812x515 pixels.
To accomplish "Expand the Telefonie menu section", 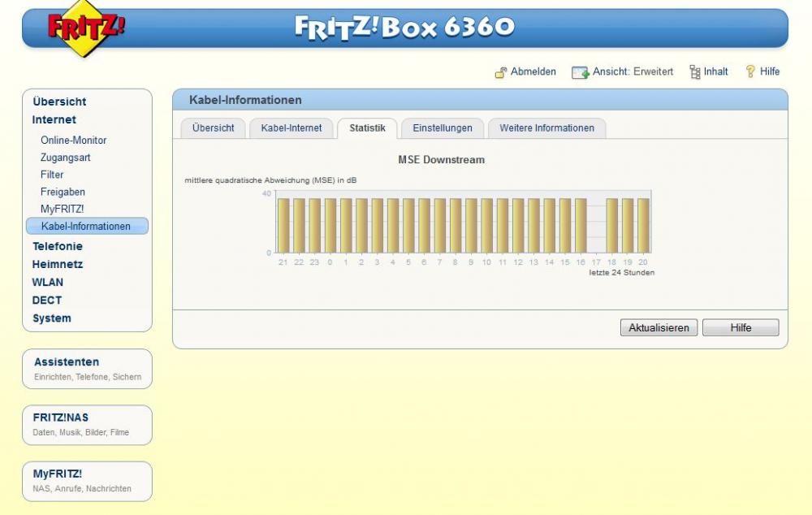I will click(57, 246).
